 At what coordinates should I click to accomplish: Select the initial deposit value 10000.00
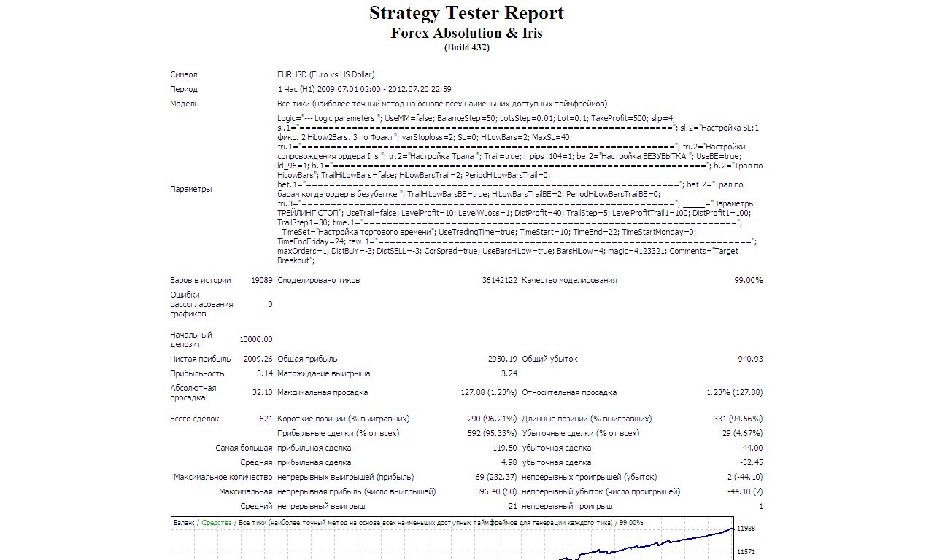pos(256,339)
